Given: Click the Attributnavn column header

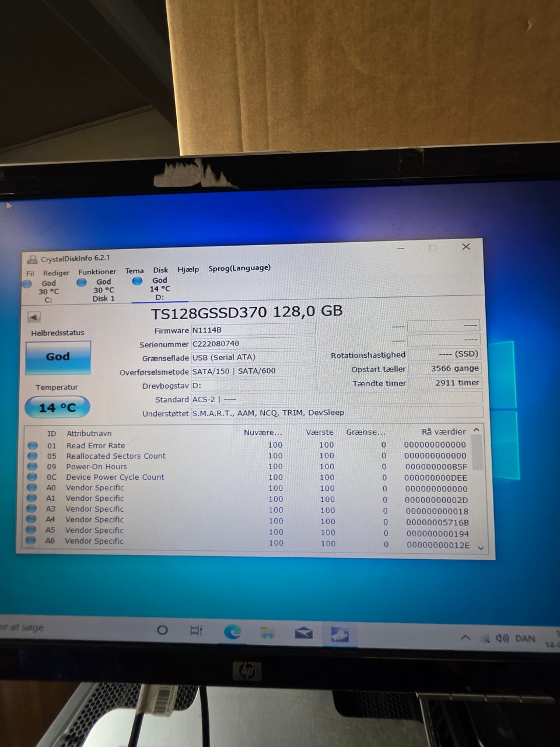Looking at the screenshot, I should coord(89,433).
